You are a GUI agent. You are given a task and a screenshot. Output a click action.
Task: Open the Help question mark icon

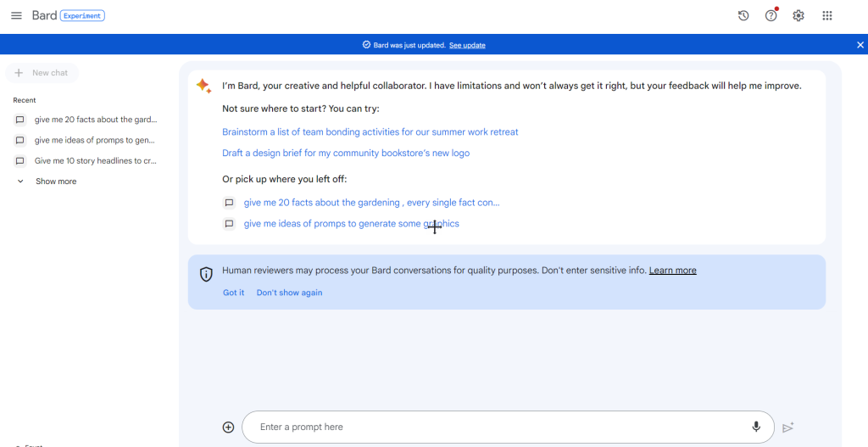click(771, 15)
